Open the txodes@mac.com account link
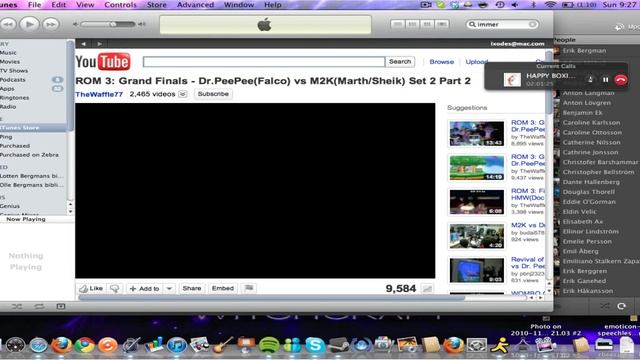The image size is (640, 360). (517, 44)
